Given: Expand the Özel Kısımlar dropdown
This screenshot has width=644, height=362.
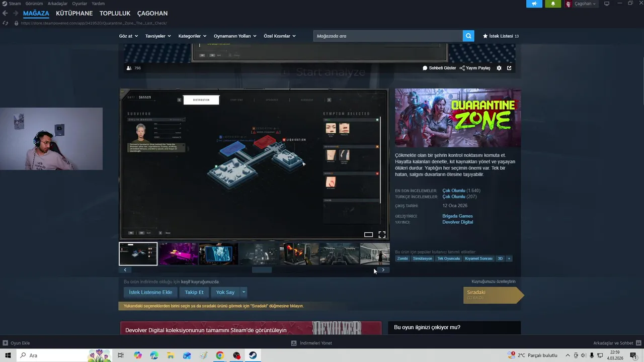Looking at the screenshot, I should click(280, 36).
